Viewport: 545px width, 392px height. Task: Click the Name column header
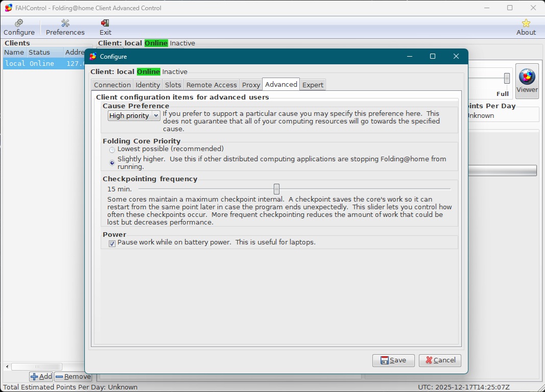[14, 53]
